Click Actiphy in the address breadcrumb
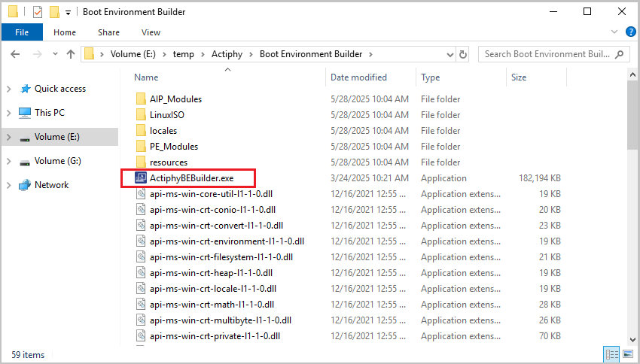 (227, 54)
